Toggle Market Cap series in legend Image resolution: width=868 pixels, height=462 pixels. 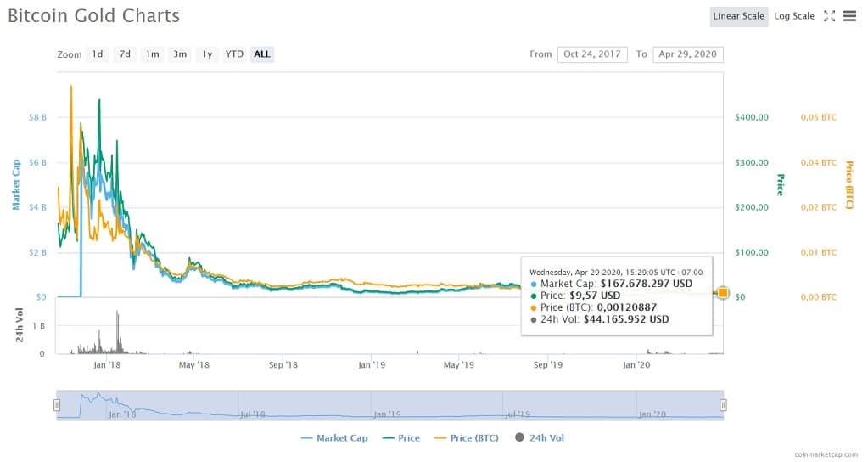(334, 437)
